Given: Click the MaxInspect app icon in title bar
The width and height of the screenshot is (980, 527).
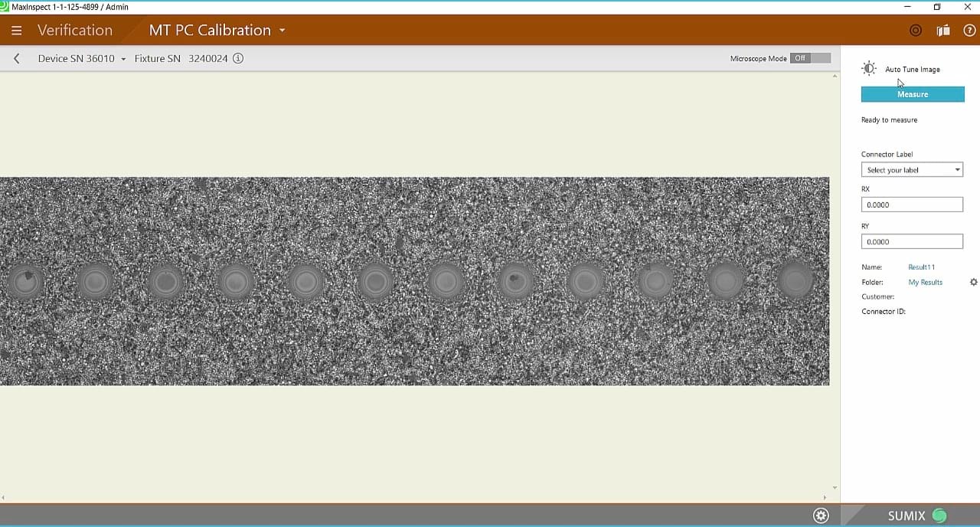Looking at the screenshot, I should (5, 6).
